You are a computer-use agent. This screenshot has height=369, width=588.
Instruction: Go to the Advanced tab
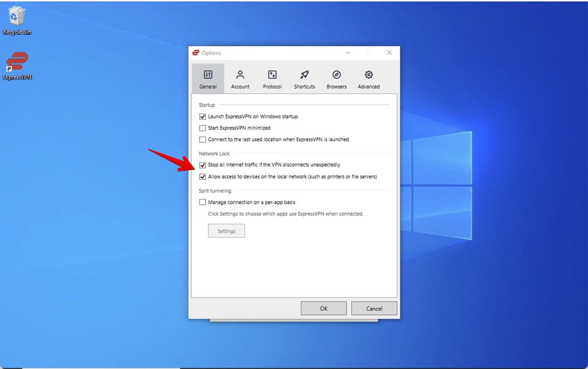point(368,78)
